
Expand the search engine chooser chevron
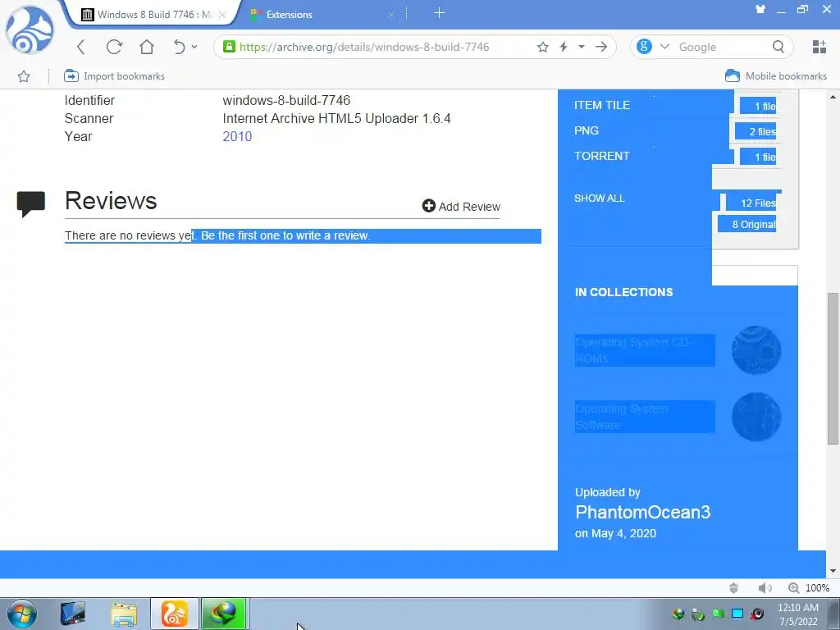664,47
